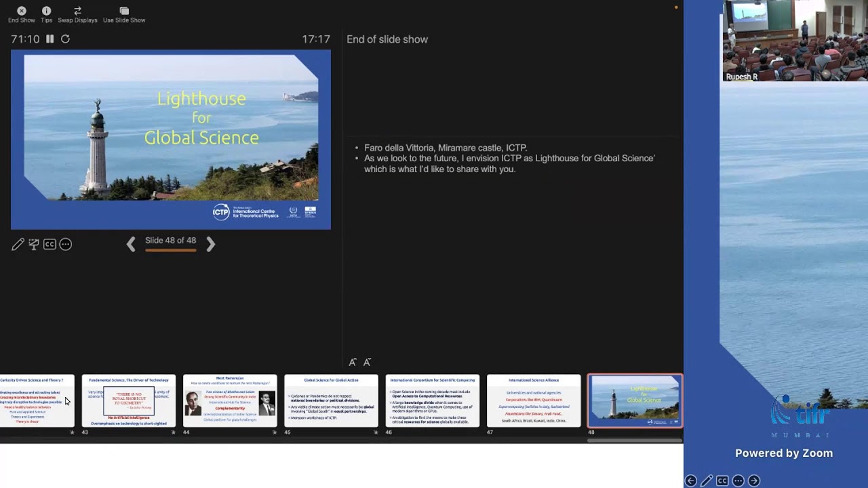Open more options ellipsis below slide preview
This screenshot has width=868, height=488.
(x=65, y=244)
